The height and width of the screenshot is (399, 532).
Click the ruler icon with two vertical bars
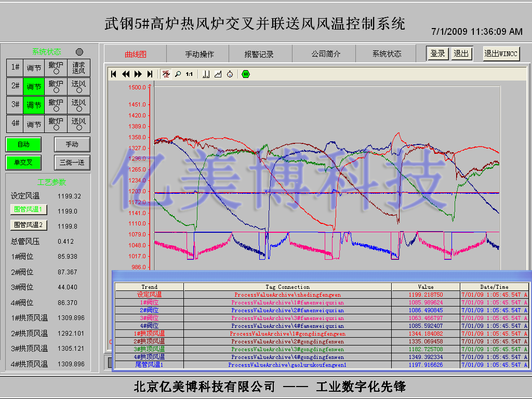point(206,74)
